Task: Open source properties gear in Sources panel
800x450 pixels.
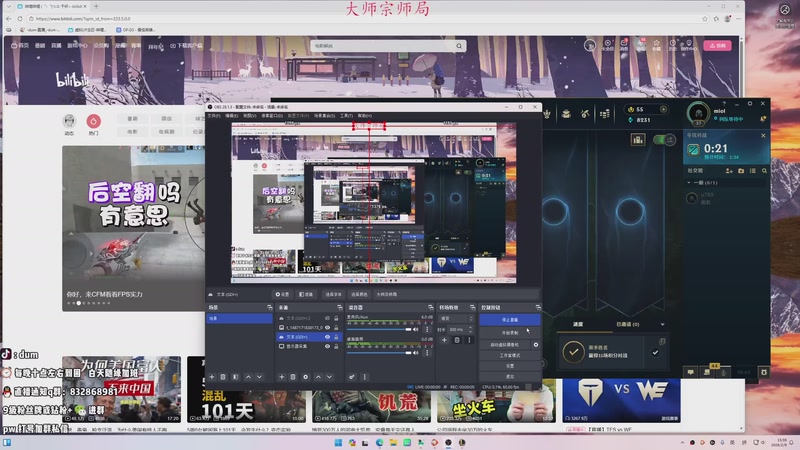Action: 306,377
